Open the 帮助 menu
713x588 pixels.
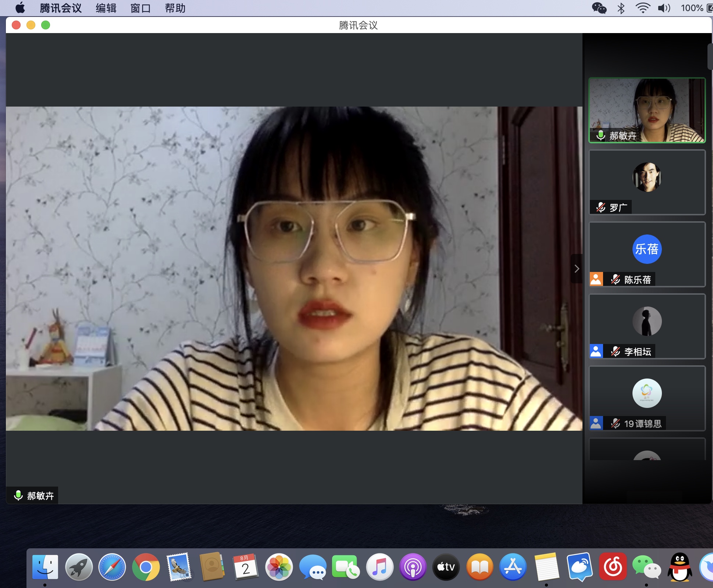[175, 8]
